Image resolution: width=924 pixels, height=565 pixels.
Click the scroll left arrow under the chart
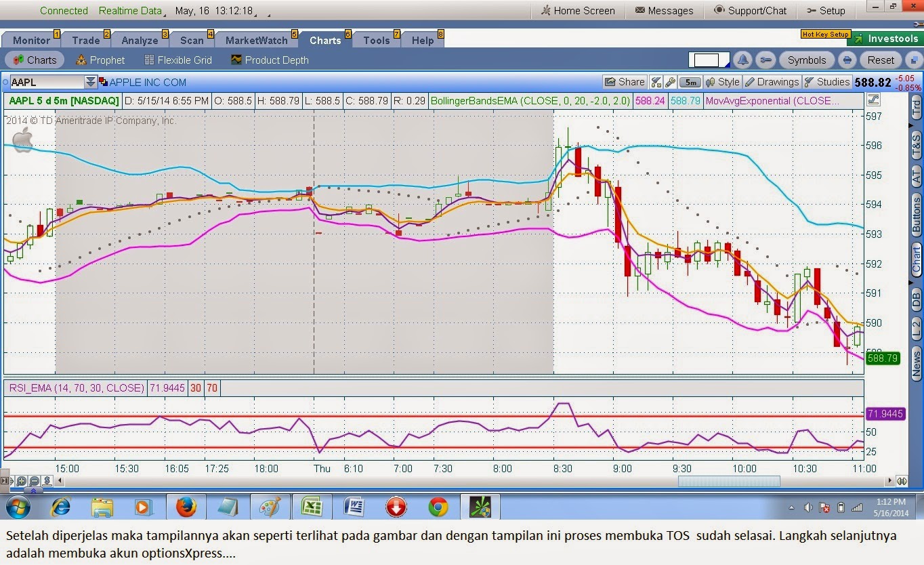tap(58, 481)
